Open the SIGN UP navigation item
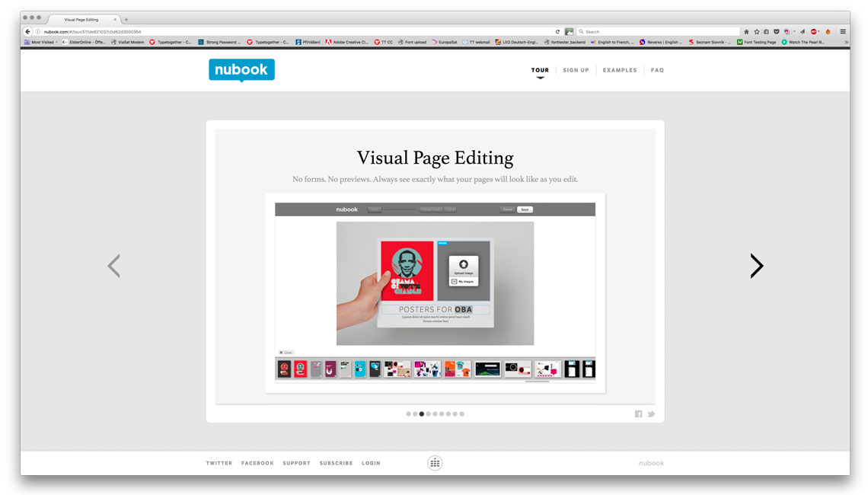Screen dimensions: 868x495 [x=576, y=70]
